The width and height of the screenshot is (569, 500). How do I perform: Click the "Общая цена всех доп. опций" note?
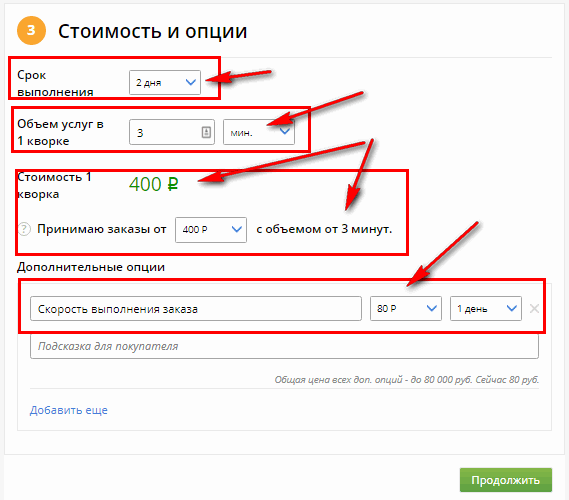tap(407, 380)
